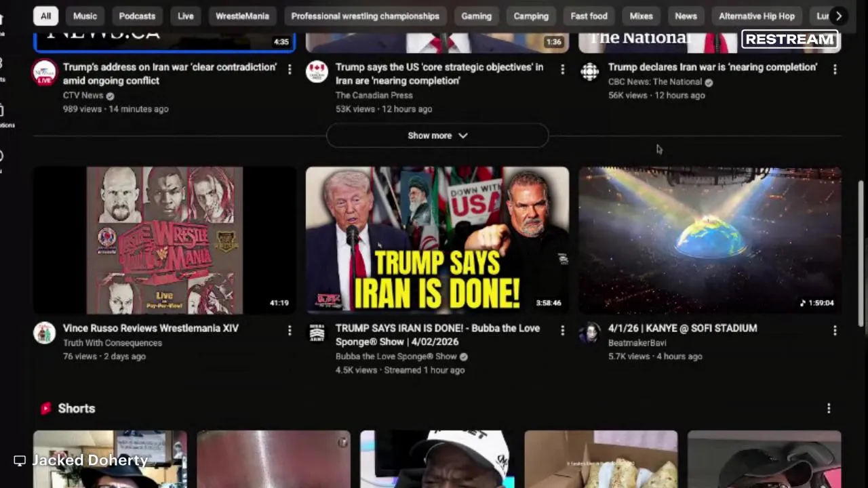
Task: Open options menu for CTV News Trump address video
Action: (290, 69)
